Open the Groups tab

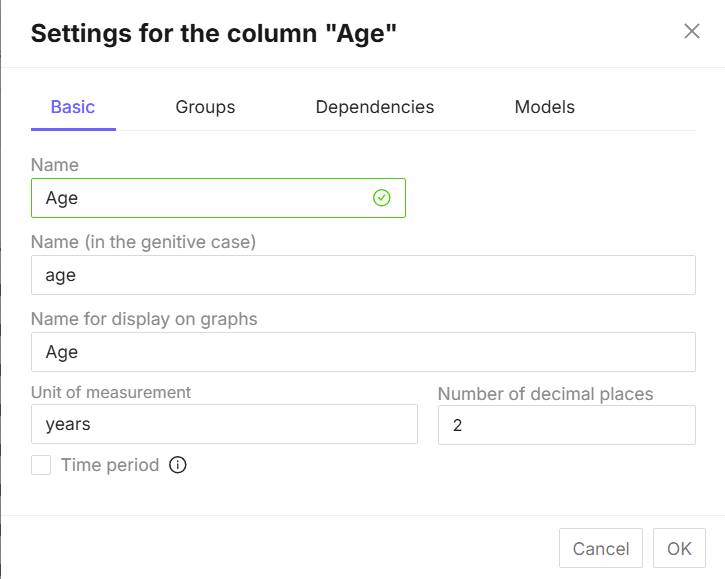click(205, 107)
